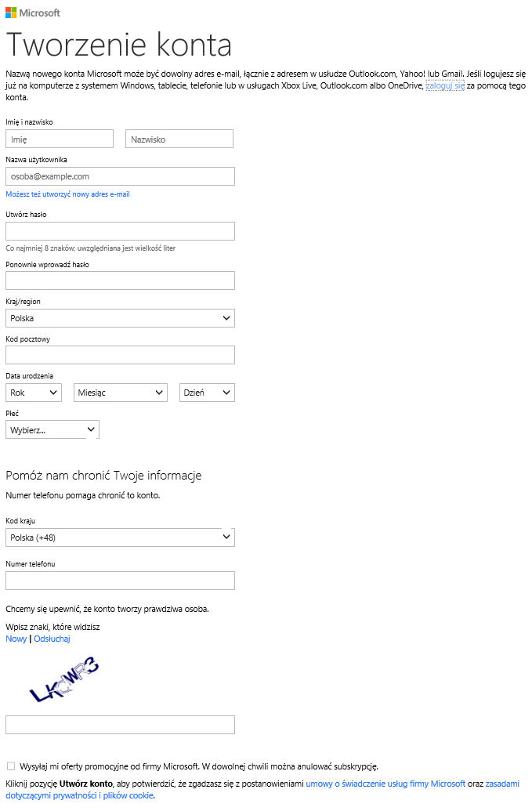
Task: Click the CAPTCHA image
Action: point(63,679)
